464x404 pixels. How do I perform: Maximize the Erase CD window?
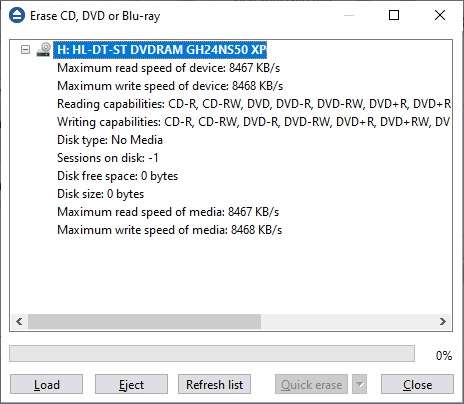(x=394, y=15)
